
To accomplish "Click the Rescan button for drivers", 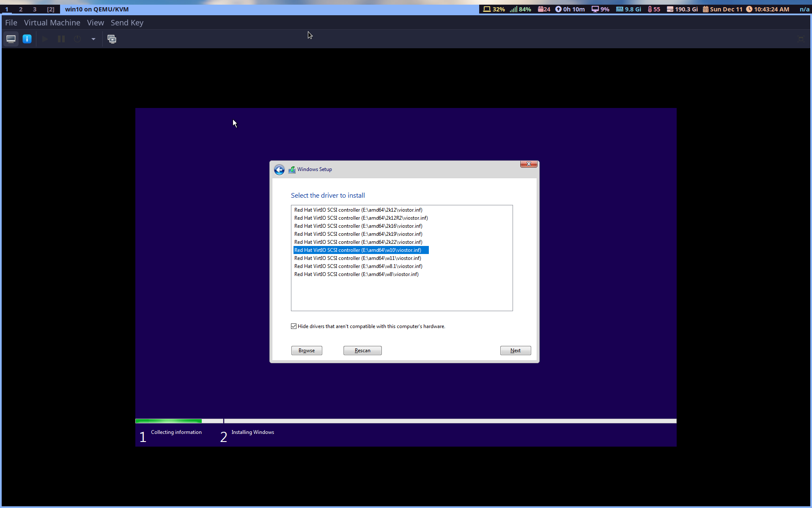I will (x=362, y=350).
